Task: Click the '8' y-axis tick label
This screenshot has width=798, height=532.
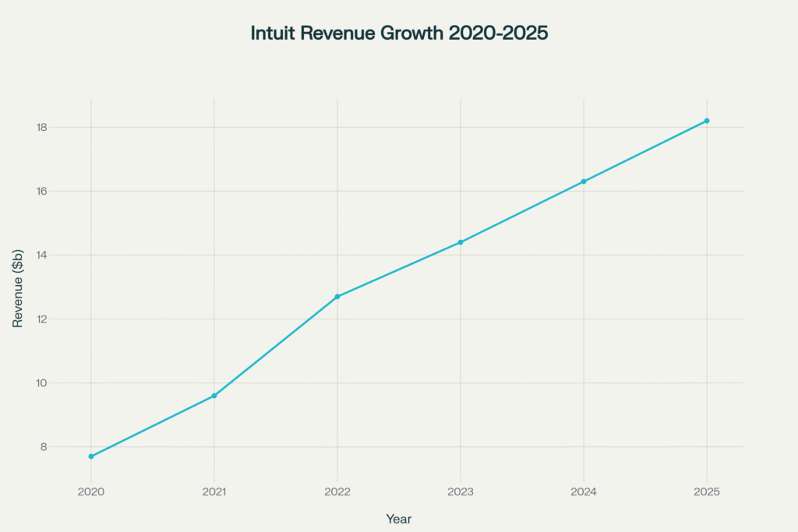Action: click(x=44, y=447)
